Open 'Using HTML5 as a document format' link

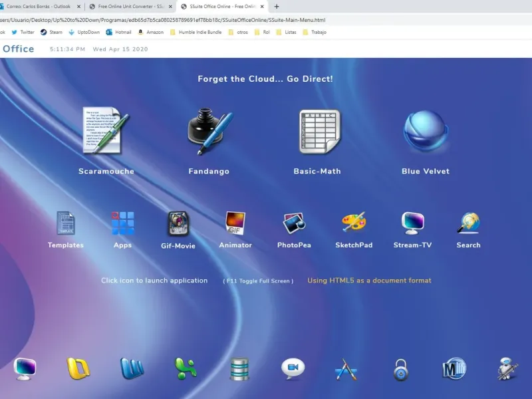coord(369,281)
